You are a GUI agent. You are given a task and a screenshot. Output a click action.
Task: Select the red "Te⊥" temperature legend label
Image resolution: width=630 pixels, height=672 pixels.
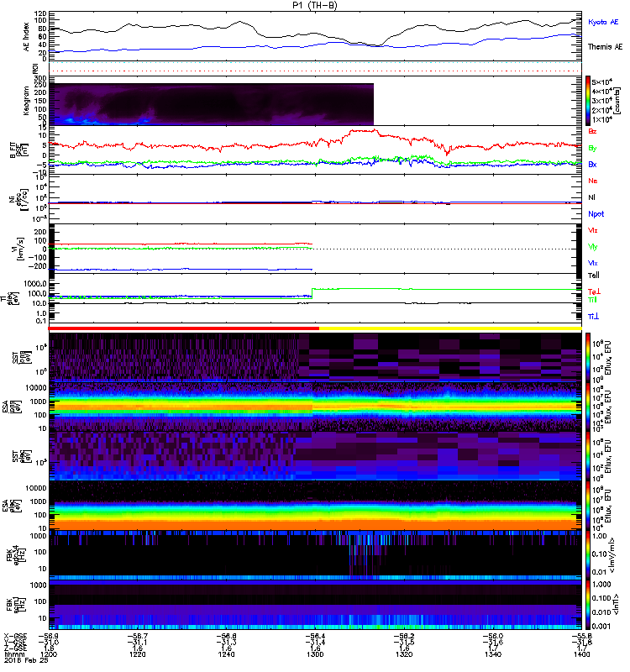[x=594, y=291]
